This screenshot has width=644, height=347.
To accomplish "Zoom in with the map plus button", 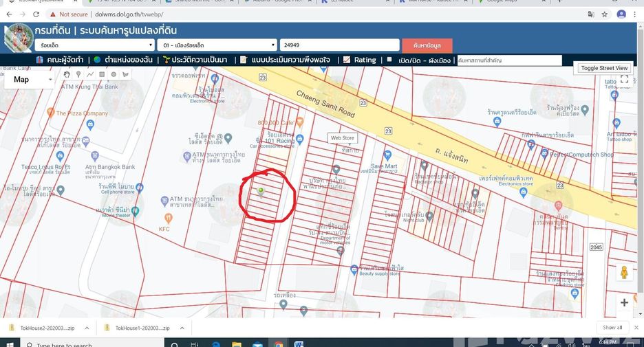I will point(624,302).
